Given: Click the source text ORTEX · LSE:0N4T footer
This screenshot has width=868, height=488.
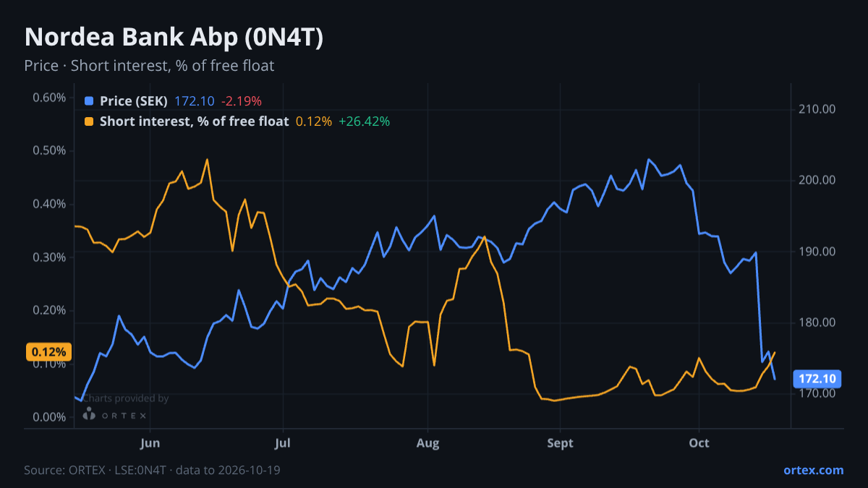Looking at the screenshot, I should coord(152,470).
